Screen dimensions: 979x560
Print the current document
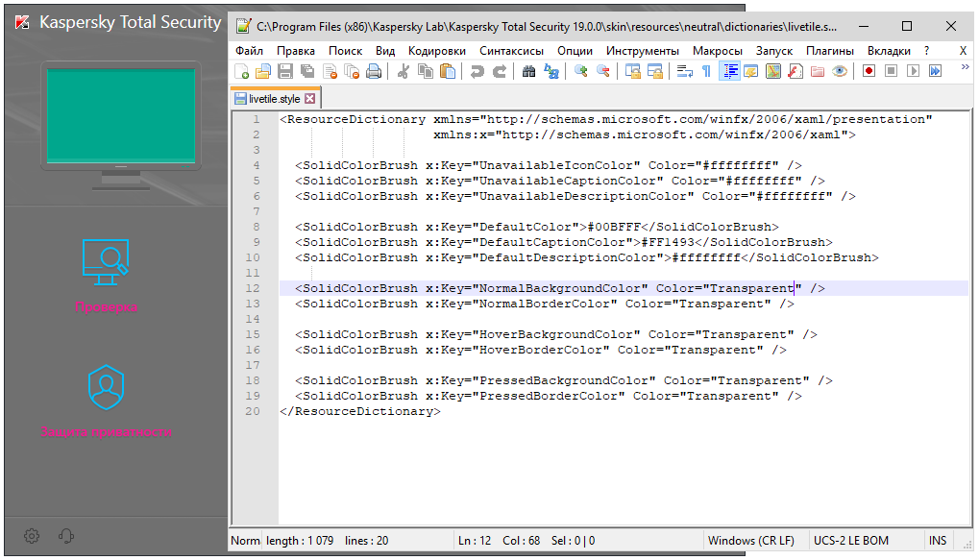[x=374, y=71]
